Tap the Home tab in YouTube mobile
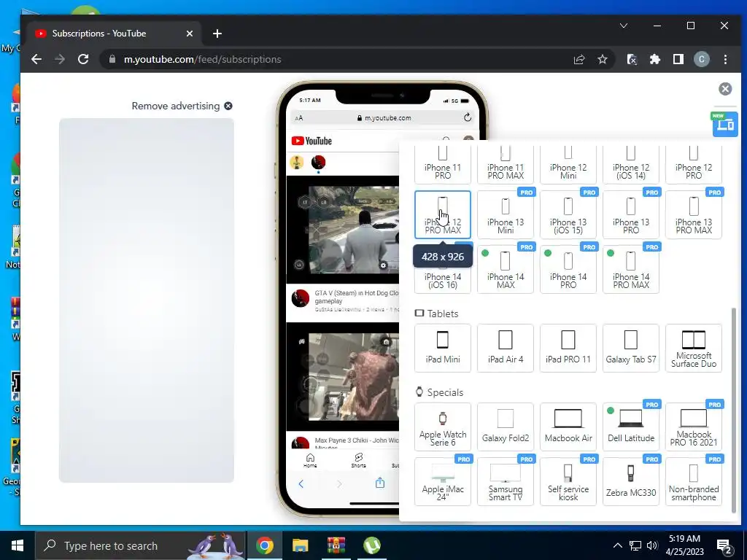The height and width of the screenshot is (560, 747). (x=310, y=461)
